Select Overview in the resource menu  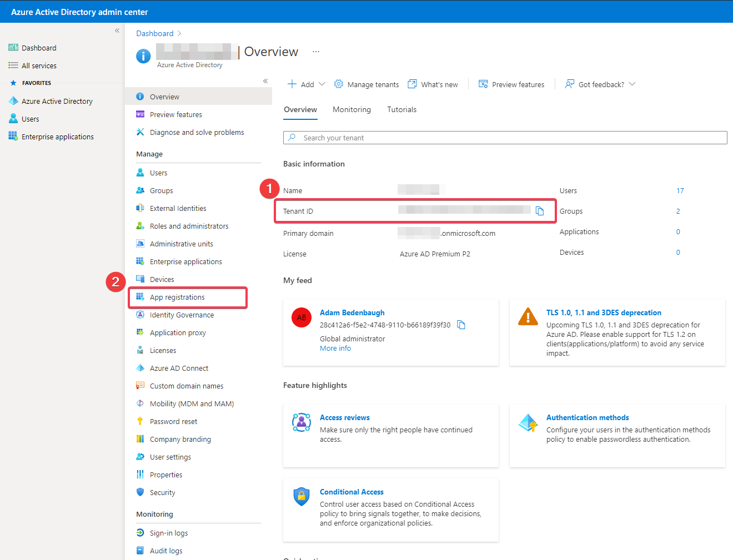point(198,97)
